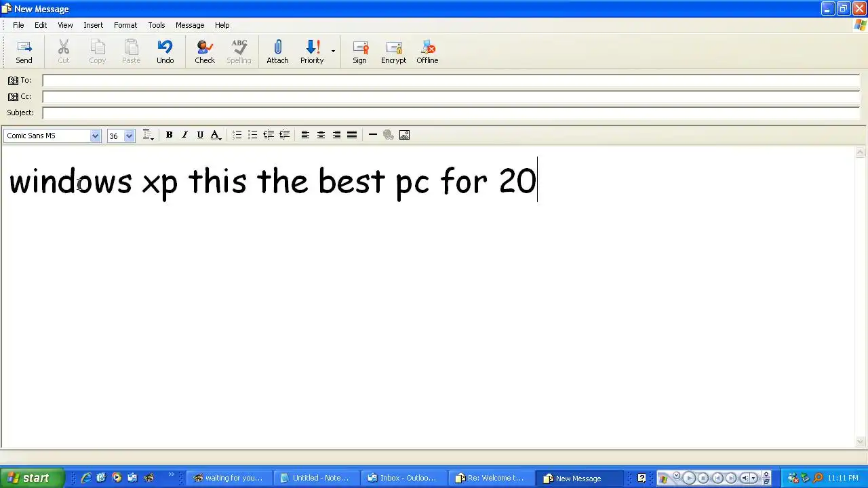Switch to 'waiting for you...' taskbar window
Viewport: 868px width, 488px height.
click(229, 478)
